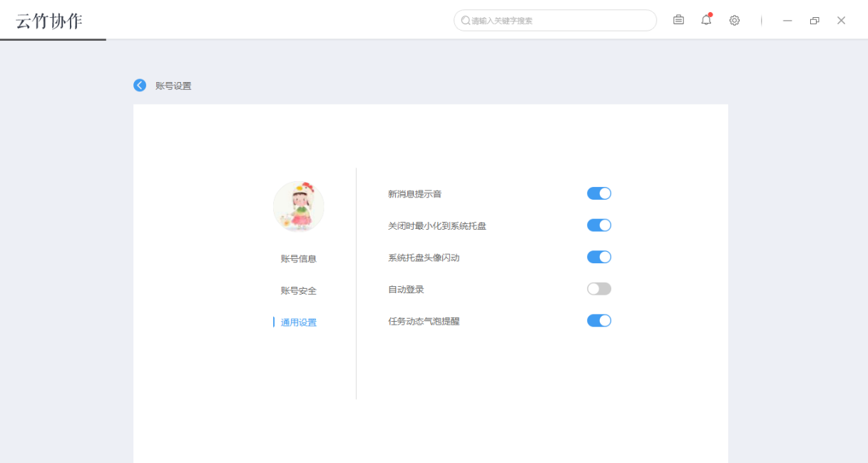Disable 系统托盘头像闪动 switch
868x463 pixels.
point(599,256)
